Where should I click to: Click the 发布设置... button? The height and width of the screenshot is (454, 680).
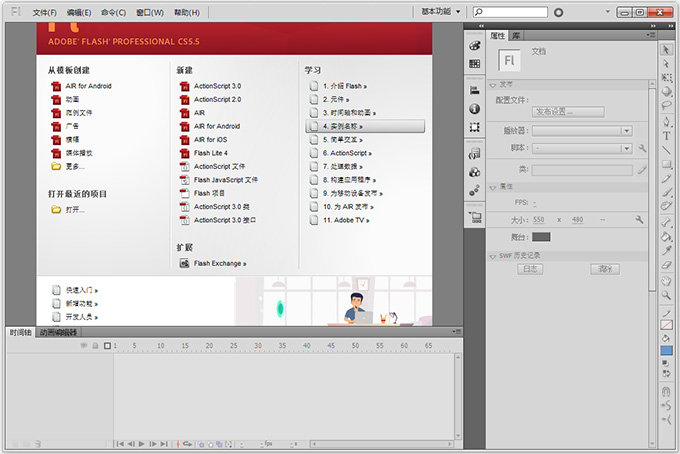tap(568, 112)
